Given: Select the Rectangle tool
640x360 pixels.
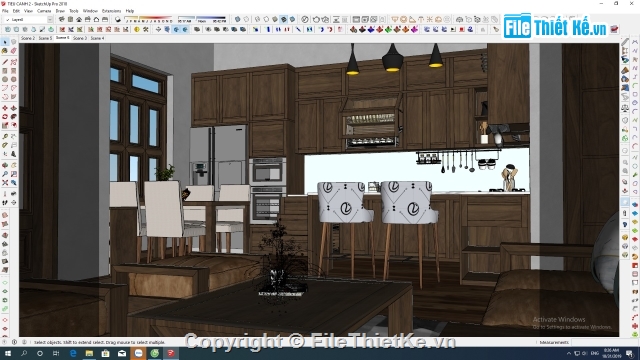Looking at the screenshot, I should click(5, 71).
